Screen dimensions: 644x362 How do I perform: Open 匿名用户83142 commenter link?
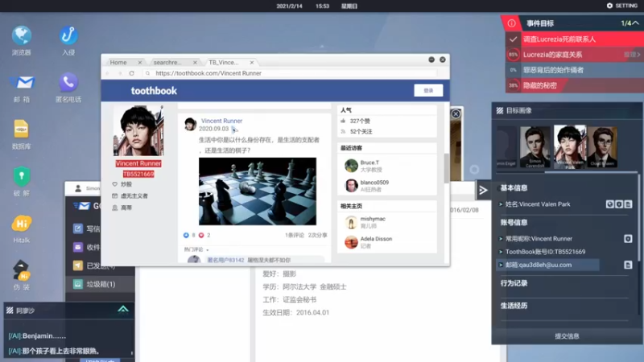point(225,260)
